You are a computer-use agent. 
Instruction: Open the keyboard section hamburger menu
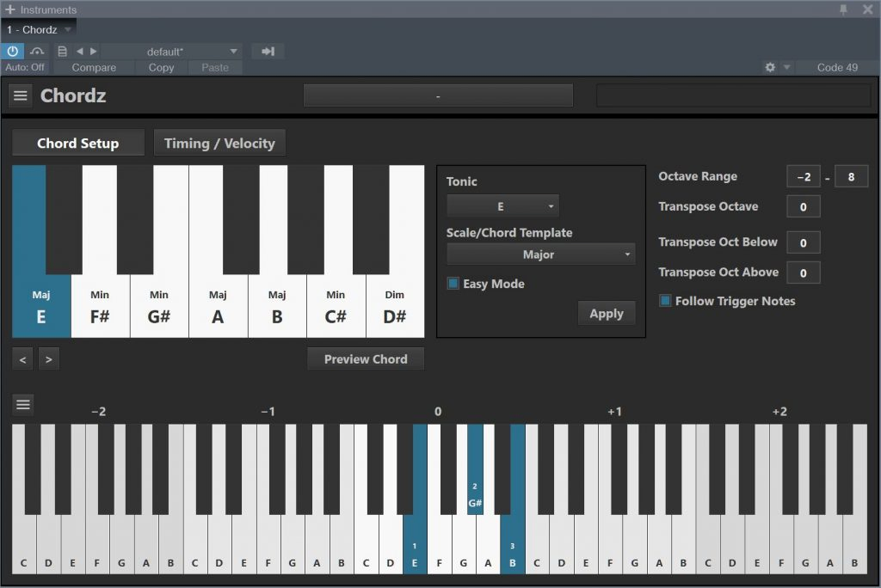coord(23,404)
